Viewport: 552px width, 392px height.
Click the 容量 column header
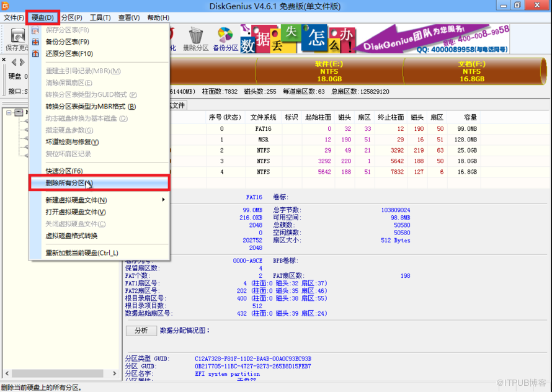point(470,117)
